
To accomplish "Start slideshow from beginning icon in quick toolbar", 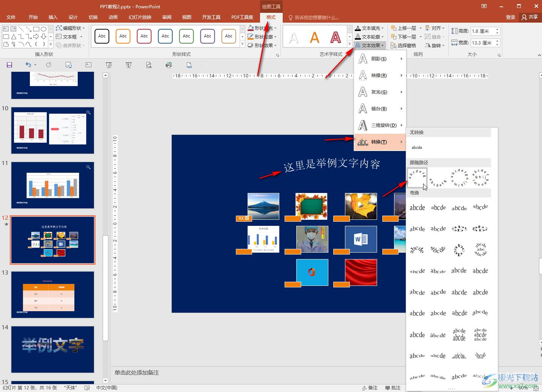I will pos(109,65).
